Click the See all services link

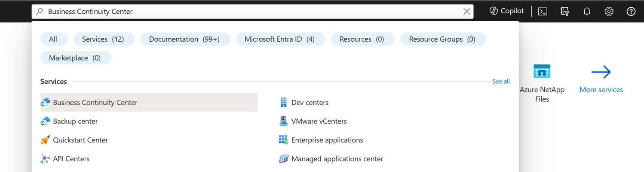(x=501, y=81)
